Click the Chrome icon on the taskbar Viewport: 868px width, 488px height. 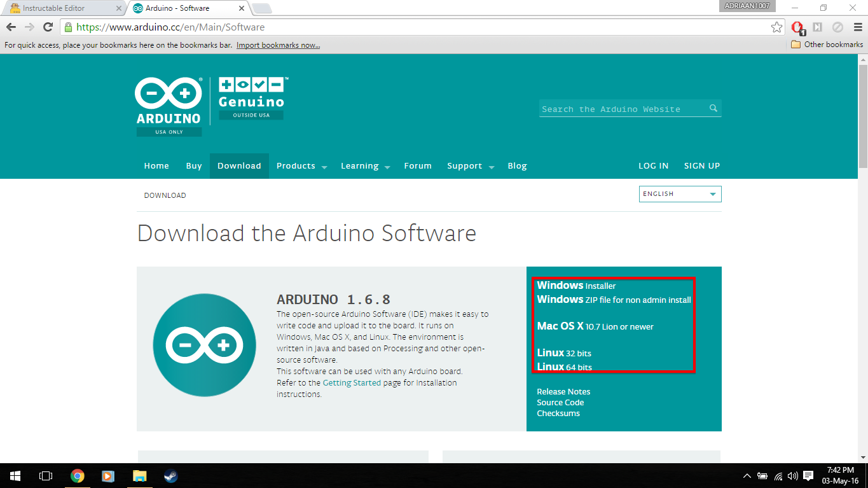(78, 475)
